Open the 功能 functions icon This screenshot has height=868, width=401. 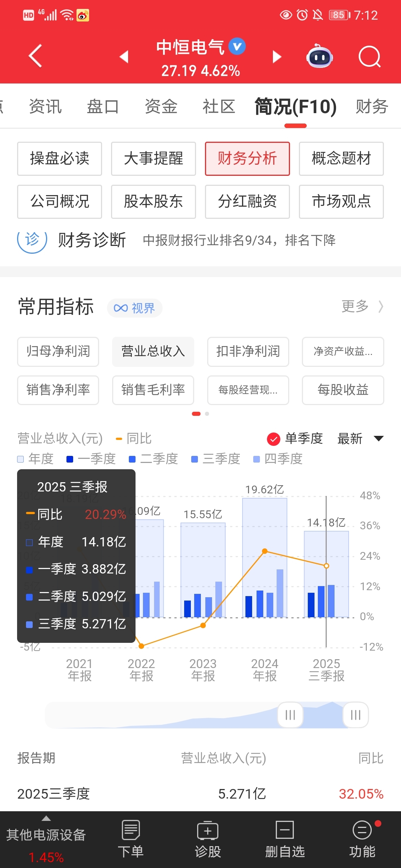362,839
